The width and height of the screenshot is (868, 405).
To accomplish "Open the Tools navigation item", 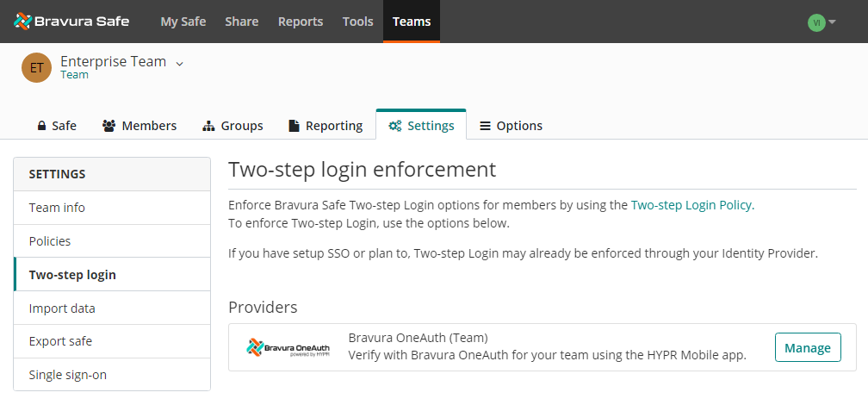I will click(x=357, y=22).
